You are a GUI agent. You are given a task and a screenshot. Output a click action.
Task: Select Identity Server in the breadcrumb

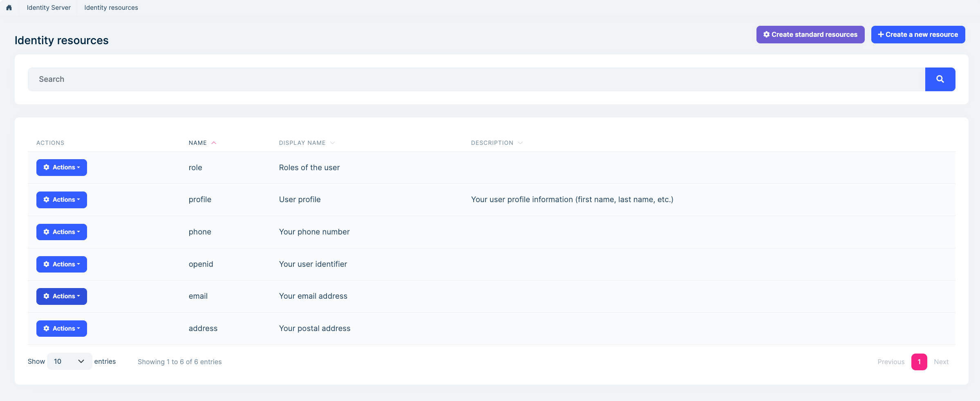(x=48, y=7)
